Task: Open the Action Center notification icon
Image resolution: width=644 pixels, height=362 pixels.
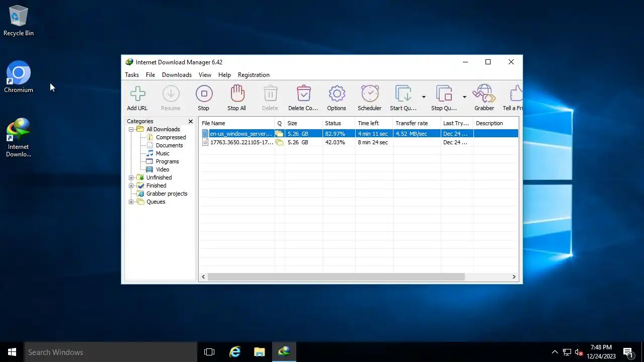Action: (628, 352)
